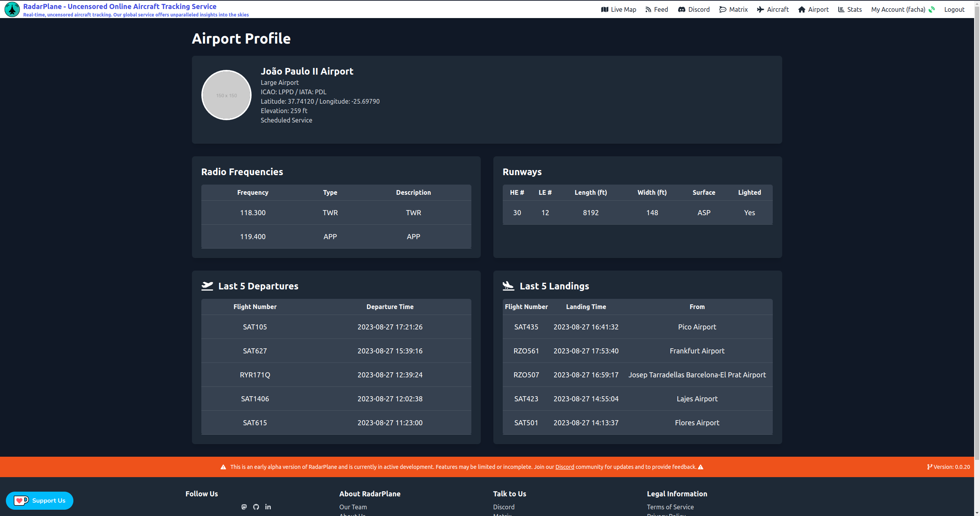Click the ASP surface cell

(704, 212)
